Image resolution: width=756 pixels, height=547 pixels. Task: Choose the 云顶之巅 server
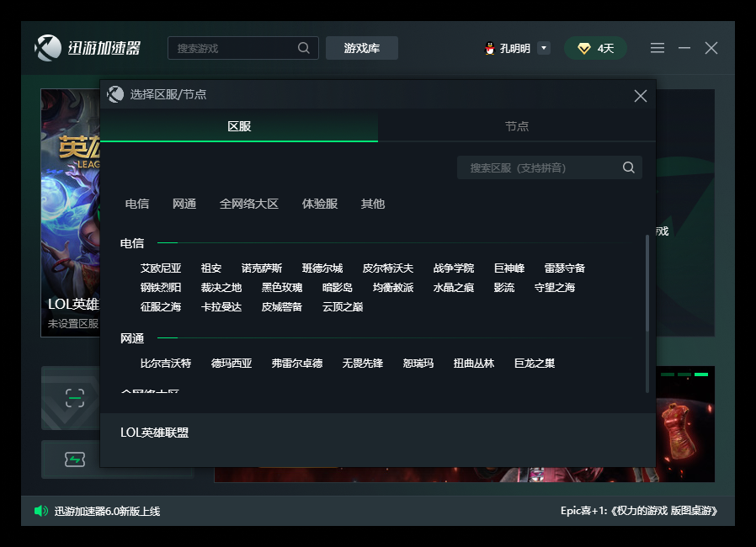tap(343, 307)
